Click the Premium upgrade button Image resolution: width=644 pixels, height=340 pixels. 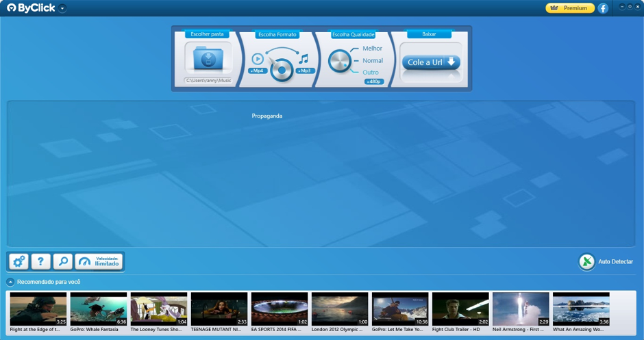tap(570, 8)
